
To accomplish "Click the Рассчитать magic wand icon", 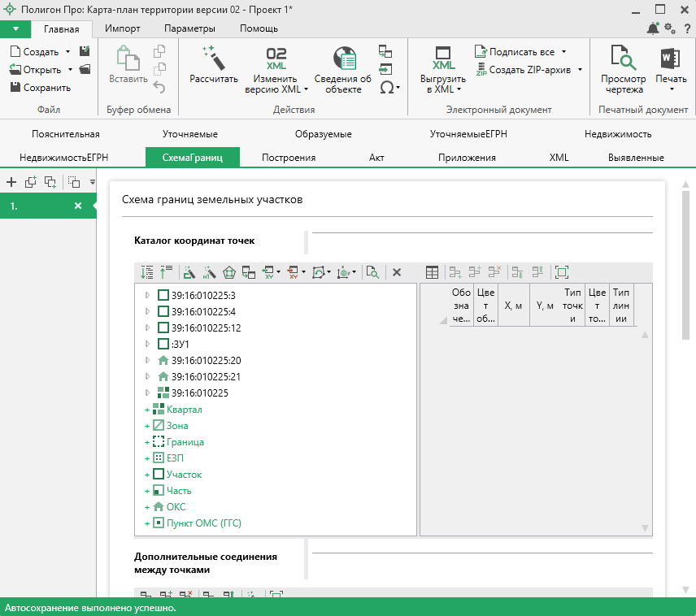I will point(213,59).
